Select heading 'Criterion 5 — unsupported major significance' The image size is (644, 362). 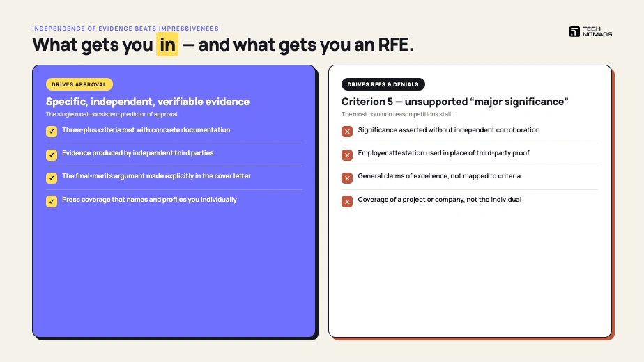(454, 102)
